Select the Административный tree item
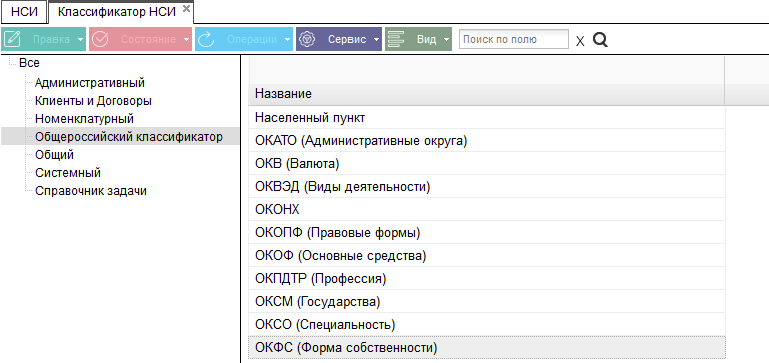769x363 pixels. pyautogui.click(x=90, y=82)
